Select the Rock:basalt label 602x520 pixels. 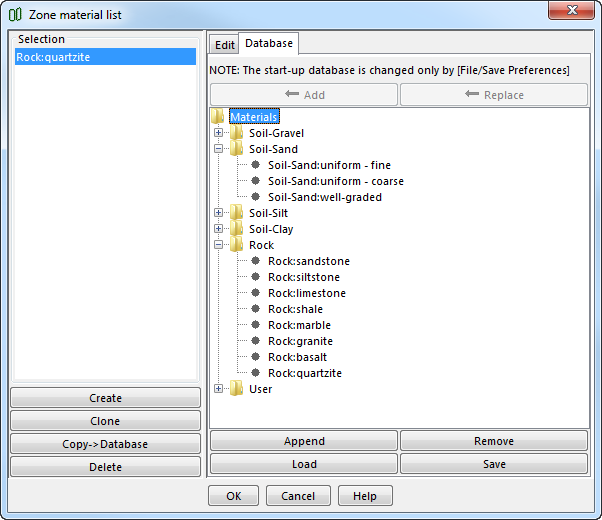coord(298,357)
